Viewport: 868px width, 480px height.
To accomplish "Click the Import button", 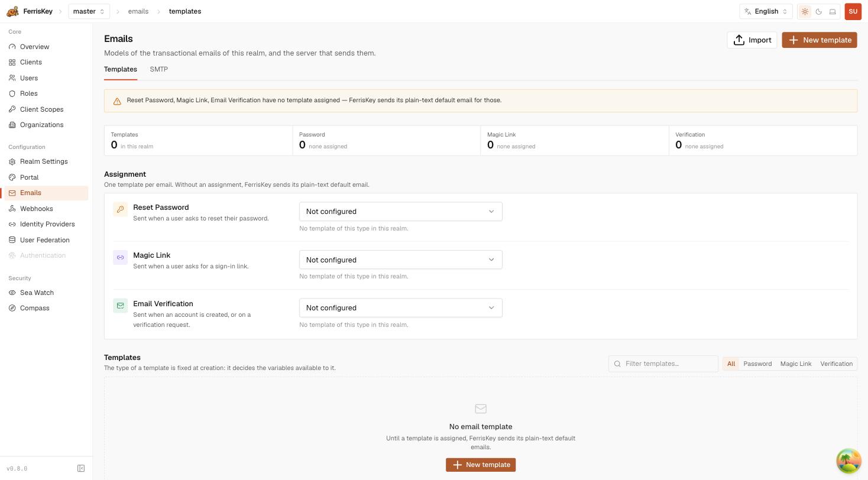I will tap(752, 40).
